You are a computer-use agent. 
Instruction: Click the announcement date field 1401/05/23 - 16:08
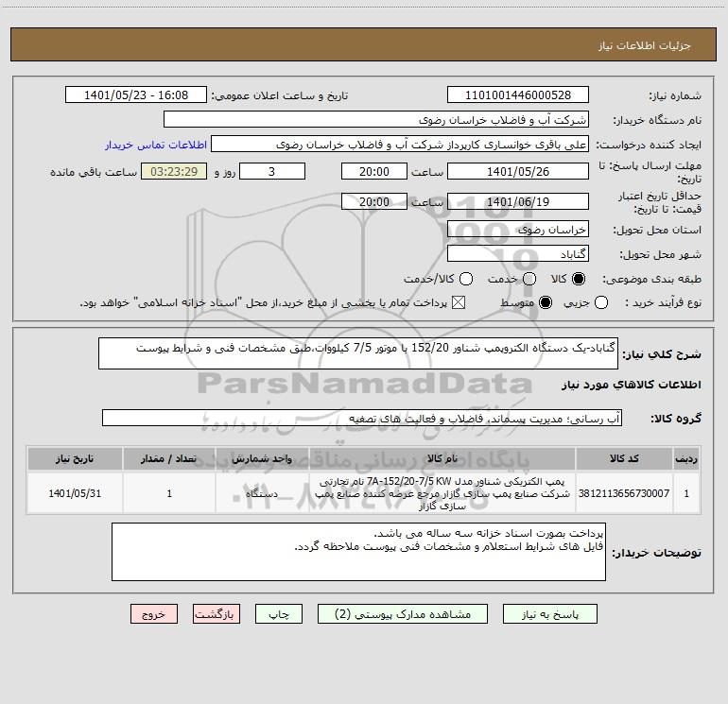tap(135, 94)
